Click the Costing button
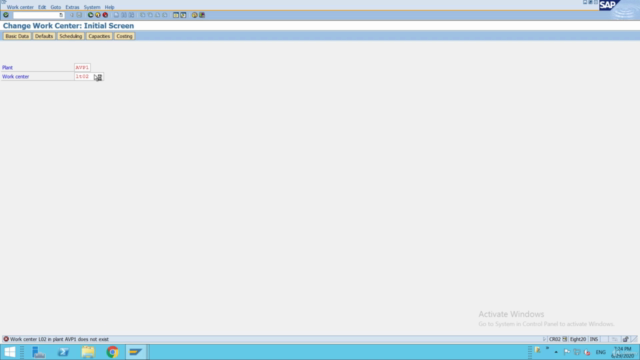640x360 pixels. [x=124, y=36]
